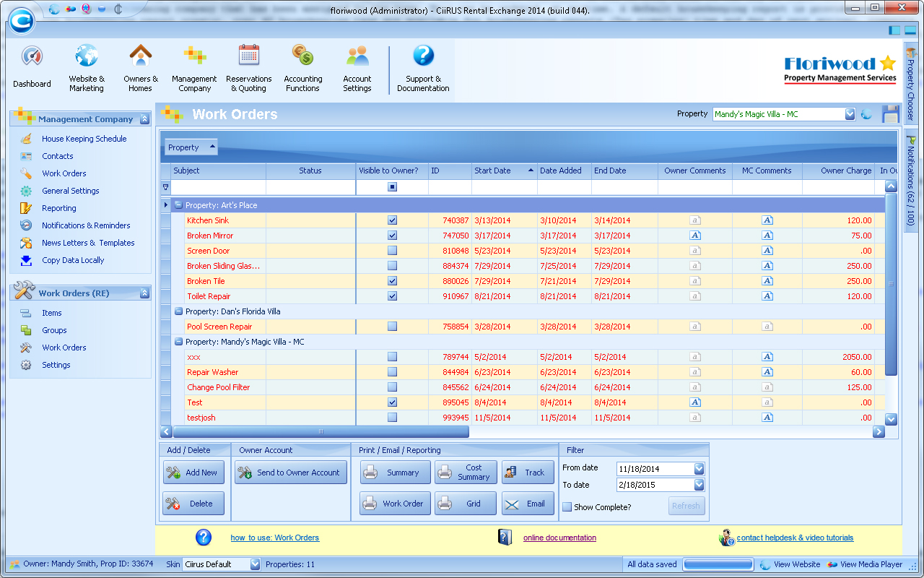The height and width of the screenshot is (578, 924).
Task: Open Website & Marketing section
Action: (x=87, y=67)
